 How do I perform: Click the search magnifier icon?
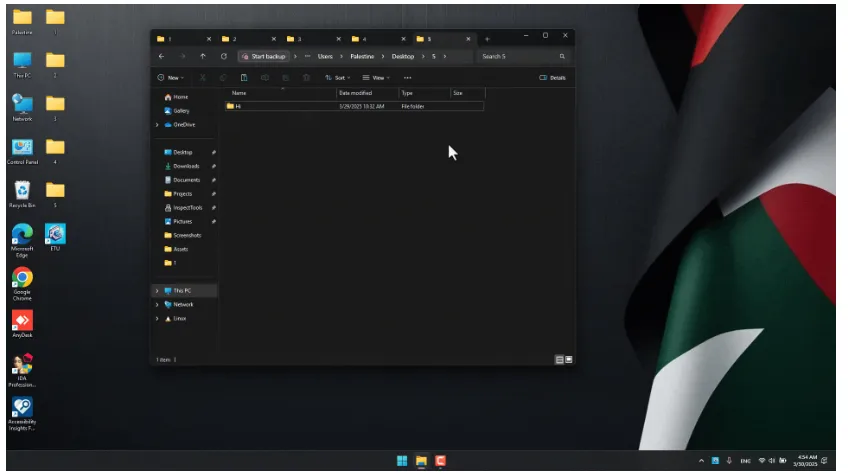(562, 56)
